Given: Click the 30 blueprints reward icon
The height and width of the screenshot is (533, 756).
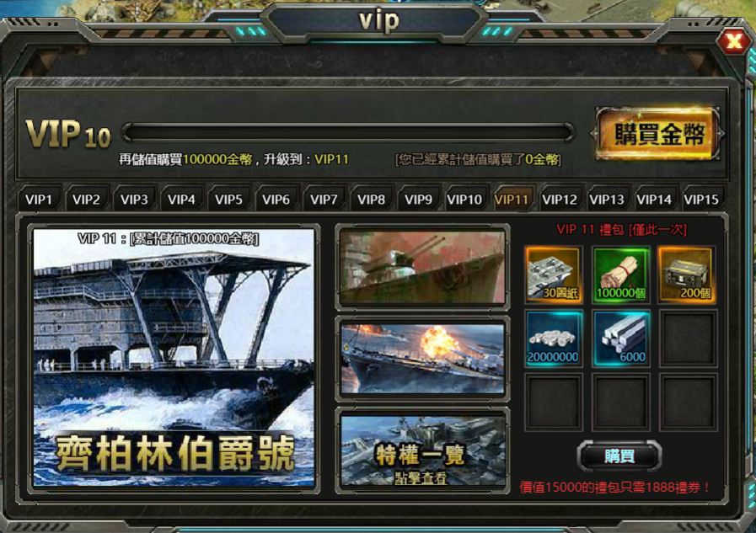Looking at the screenshot, I should point(554,274).
